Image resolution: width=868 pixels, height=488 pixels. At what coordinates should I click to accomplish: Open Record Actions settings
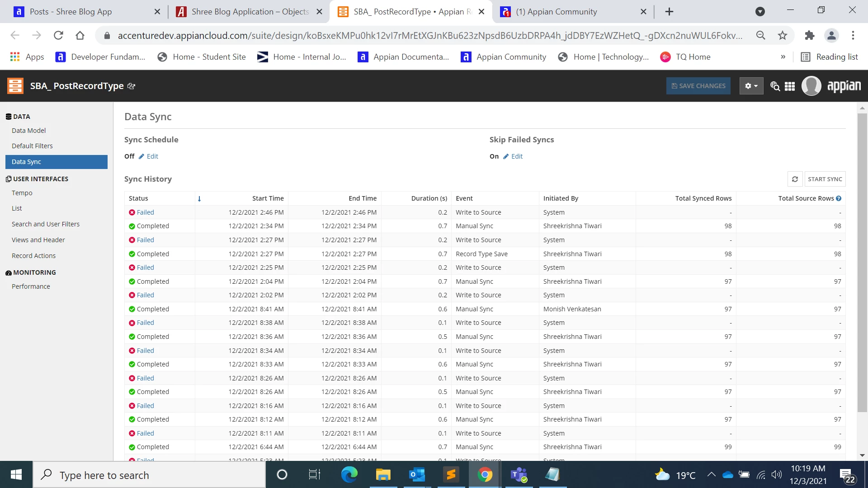(x=34, y=256)
